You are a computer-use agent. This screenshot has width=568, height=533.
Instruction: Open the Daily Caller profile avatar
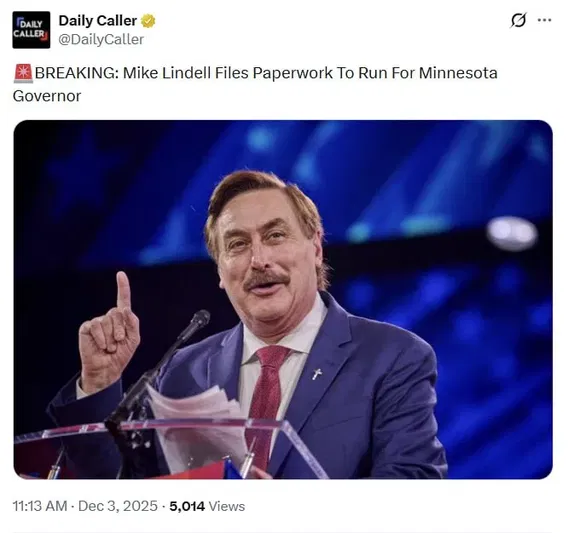(x=31, y=30)
